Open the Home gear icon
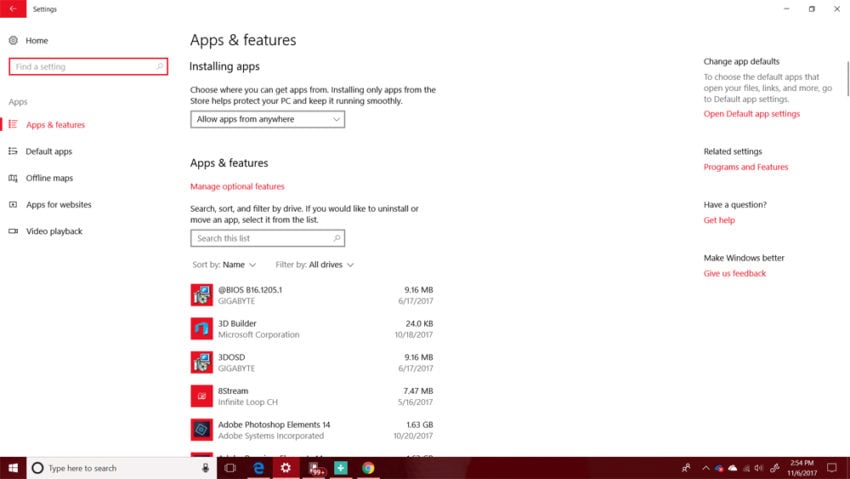Image resolution: width=850 pixels, height=479 pixels. tap(13, 40)
